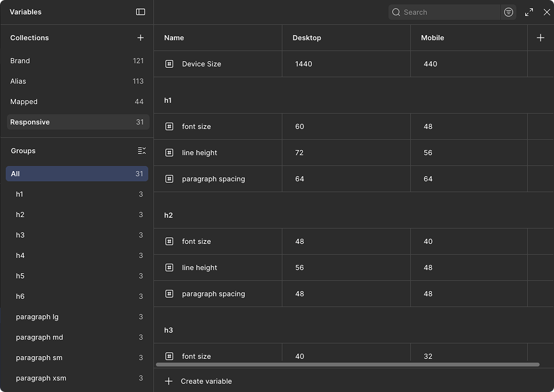Select the Responsive collection
The image size is (554, 392).
tap(78, 122)
